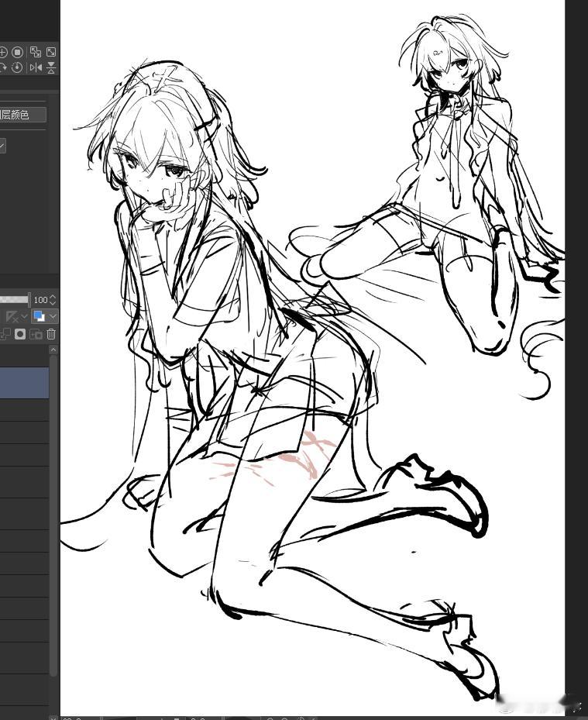Select the highlighted blue layer row
The width and height of the screenshot is (588, 720).
(24, 383)
